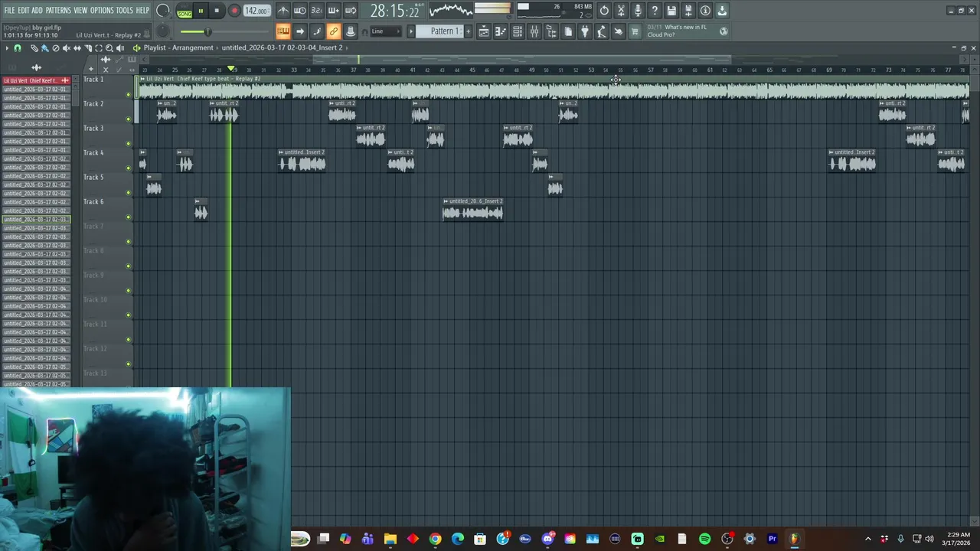Open Playlist - Arrangement breadcrumb
The height and width of the screenshot is (551, 980).
(178, 47)
